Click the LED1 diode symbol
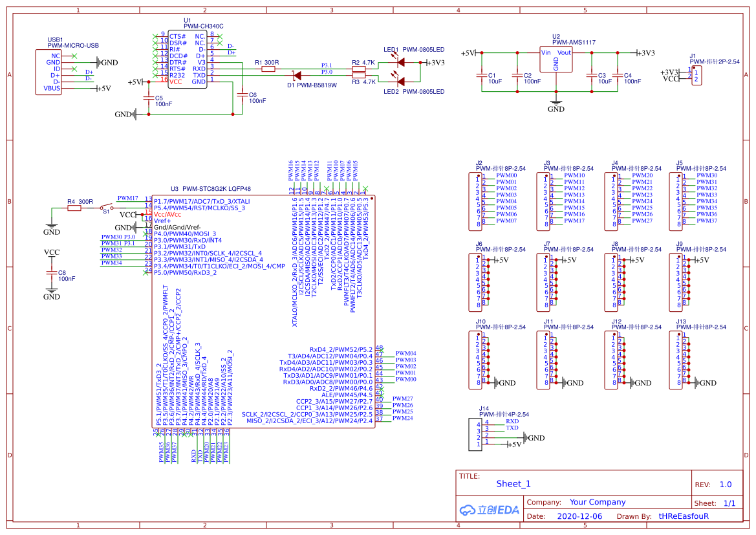 point(400,61)
